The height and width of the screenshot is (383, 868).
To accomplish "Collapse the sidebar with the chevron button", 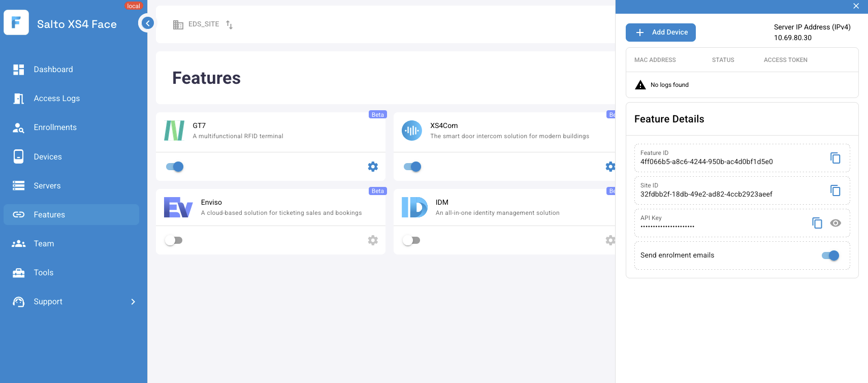I will pyautogui.click(x=147, y=23).
